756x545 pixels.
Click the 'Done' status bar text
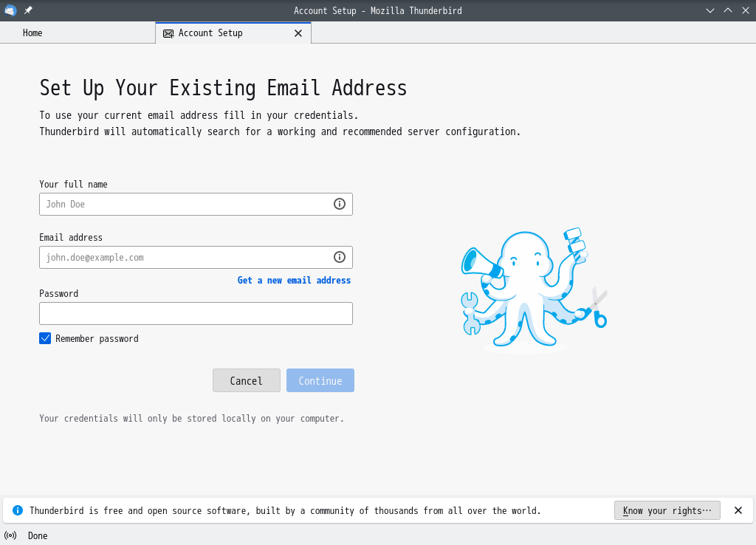[x=38, y=535]
